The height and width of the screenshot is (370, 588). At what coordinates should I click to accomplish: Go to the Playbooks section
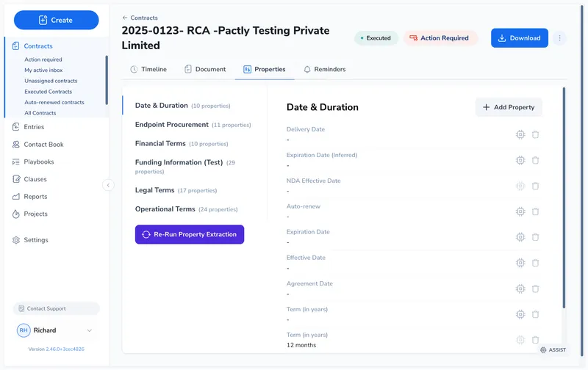(x=38, y=162)
